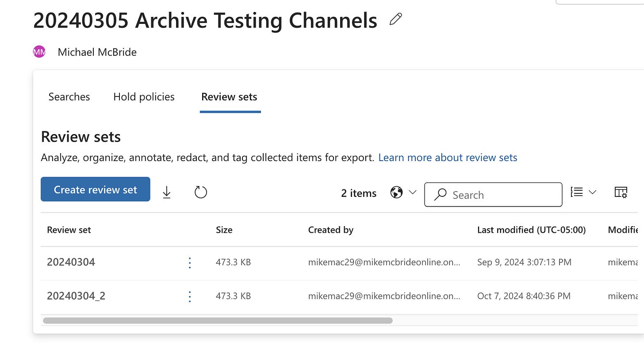The image size is (644, 346).
Task: Click the download icon in toolbar
Action: pyautogui.click(x=167, y=192)
